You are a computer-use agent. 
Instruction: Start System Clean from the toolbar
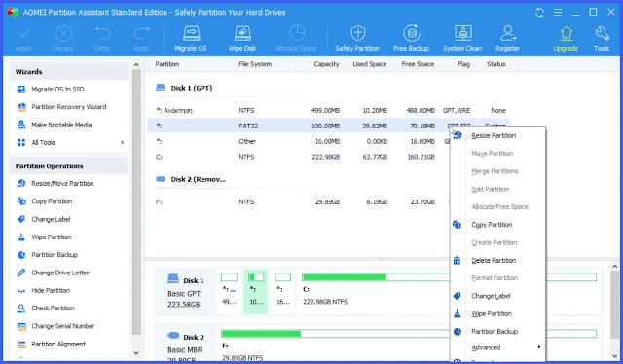[x=462, y=38]
